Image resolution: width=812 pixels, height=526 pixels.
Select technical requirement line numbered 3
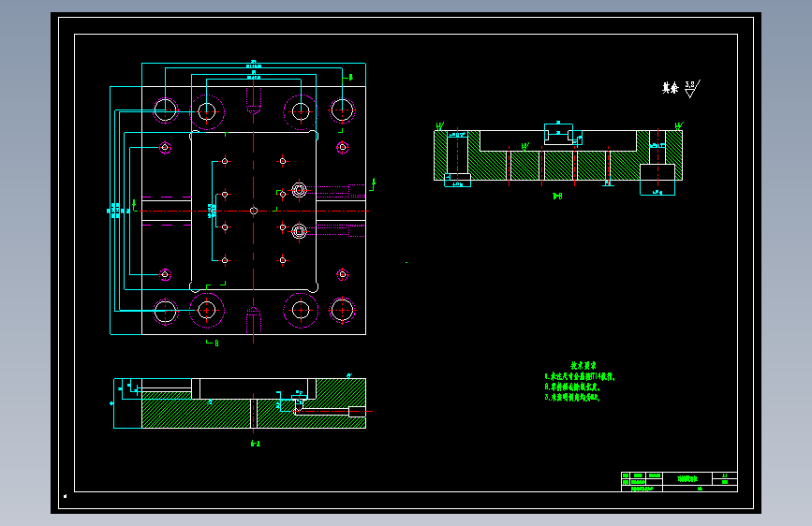pos(572,397)
